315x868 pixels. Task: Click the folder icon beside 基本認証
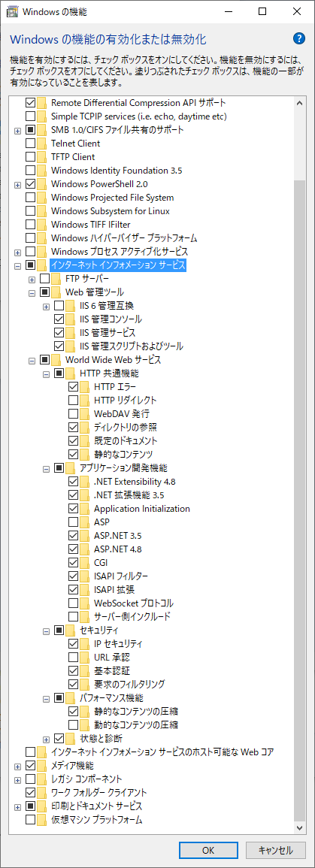click(x=84, y=670)
